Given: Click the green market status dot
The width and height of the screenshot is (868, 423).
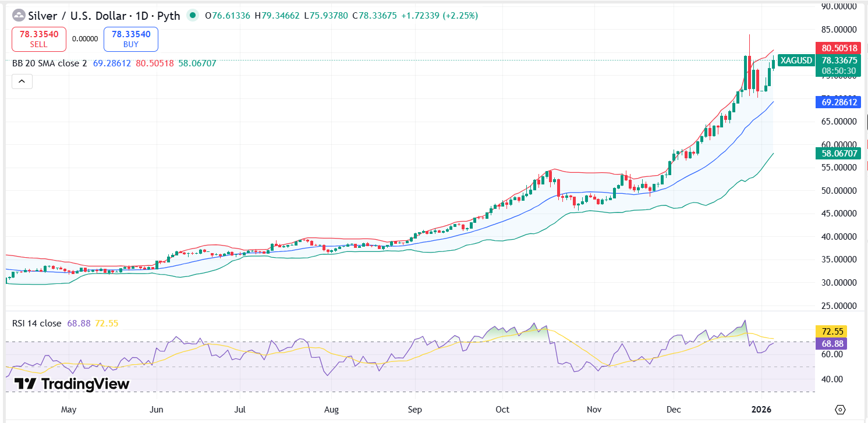Looking at the screenshot, I should coord(192,15).
